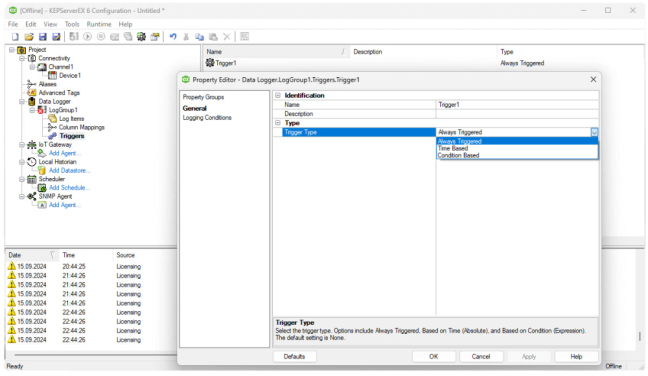Click the Date column header in event log
Screen dimensions: 648x376
(31, 255)
